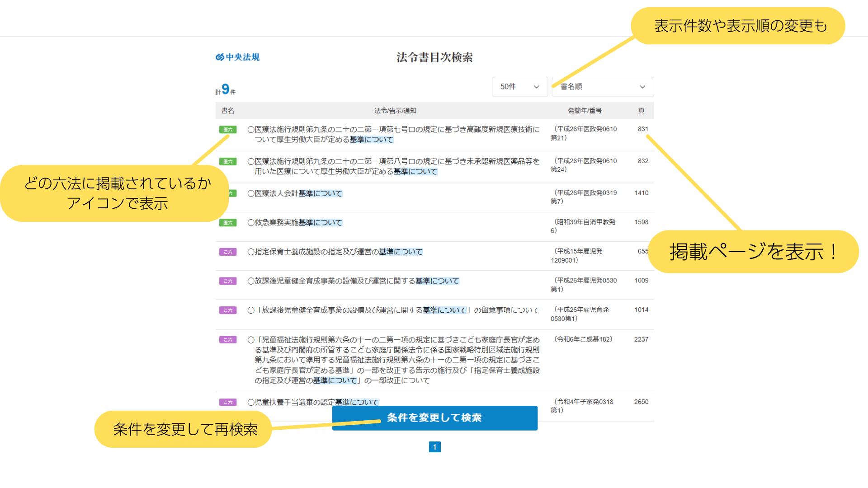The image size is (868, 488).
Task: Click purple badge beside 指定保育士養成施設 row
Action: pos(228,252)
